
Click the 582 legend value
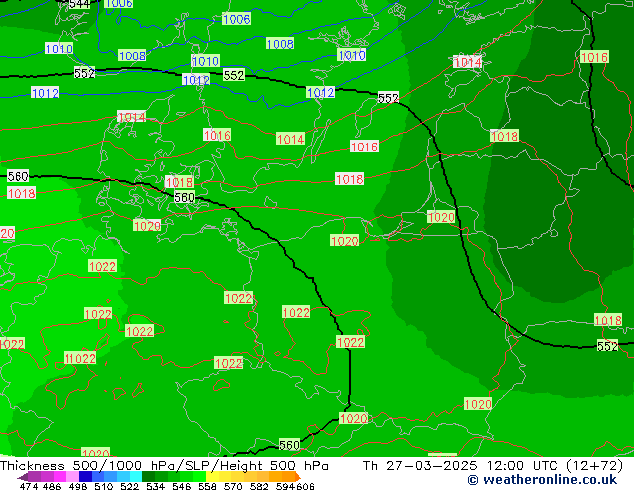259,486
